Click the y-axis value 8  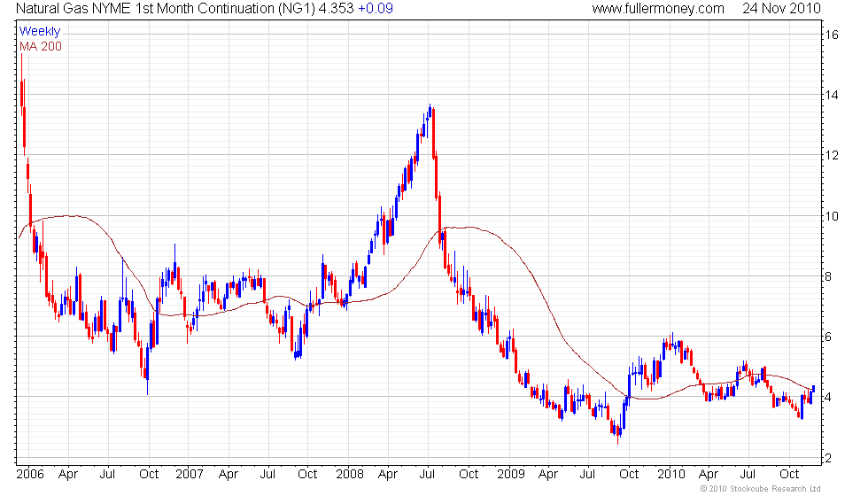pos(828,276)
